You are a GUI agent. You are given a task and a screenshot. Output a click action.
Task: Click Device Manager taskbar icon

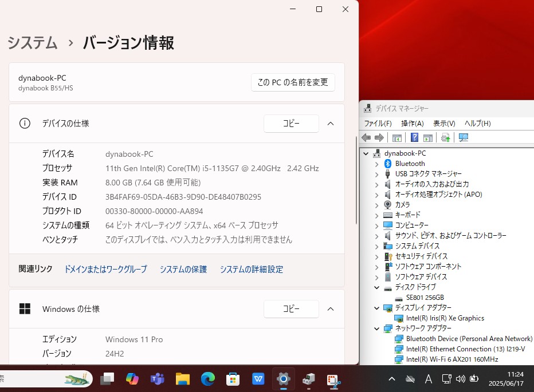click(309, 379)
